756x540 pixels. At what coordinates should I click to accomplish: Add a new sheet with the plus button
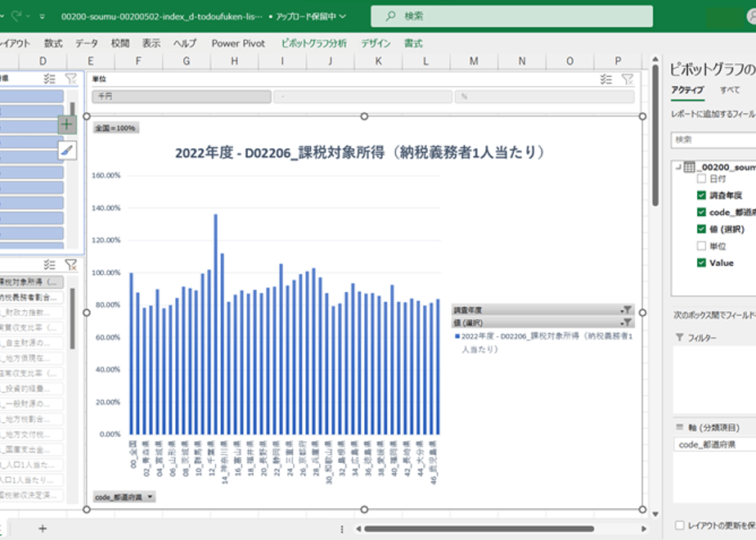[43, 529]
